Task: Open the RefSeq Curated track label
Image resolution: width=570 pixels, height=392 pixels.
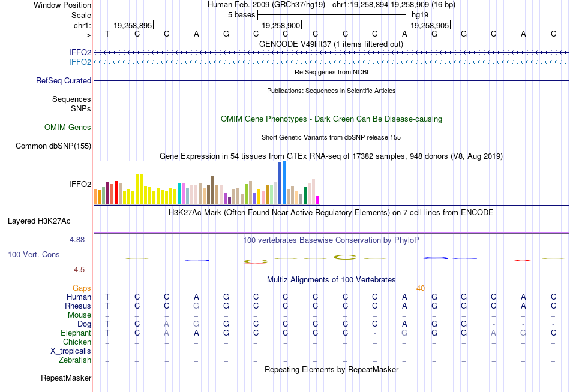Action: click(63, 81)
